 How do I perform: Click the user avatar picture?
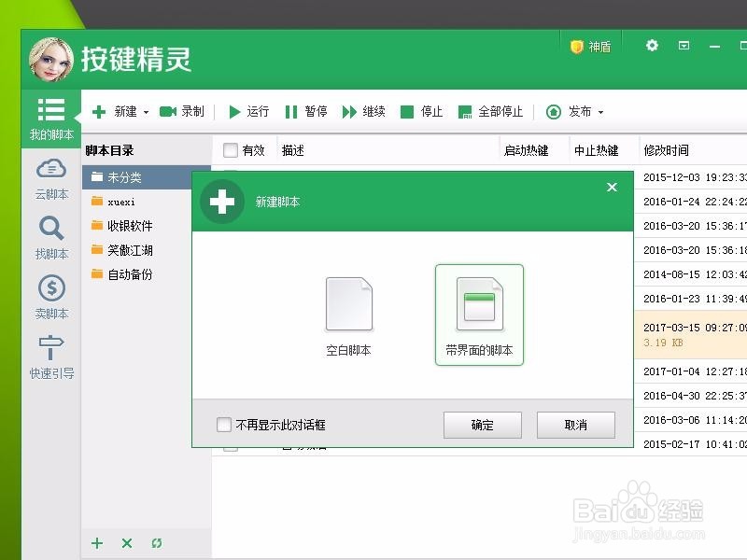tap(51, 60)
